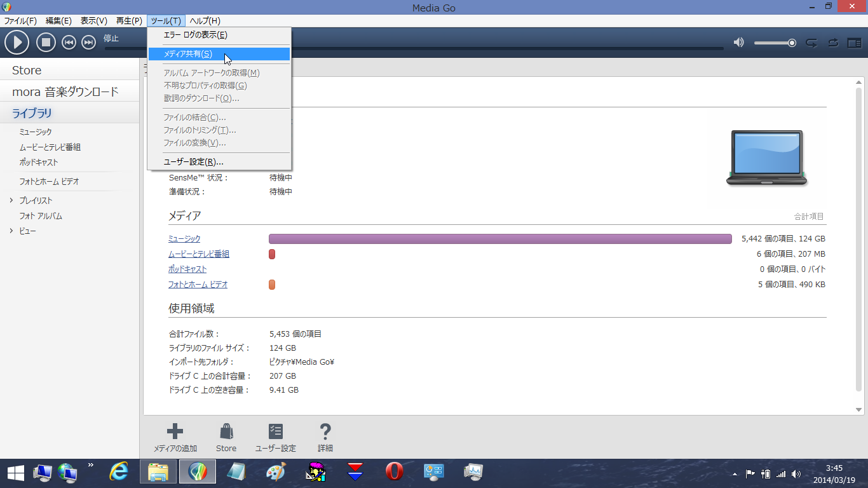Screen dimensions: 868x488
Task: Open Internet Explorer from the taskbar
Action: pos(119,472)
